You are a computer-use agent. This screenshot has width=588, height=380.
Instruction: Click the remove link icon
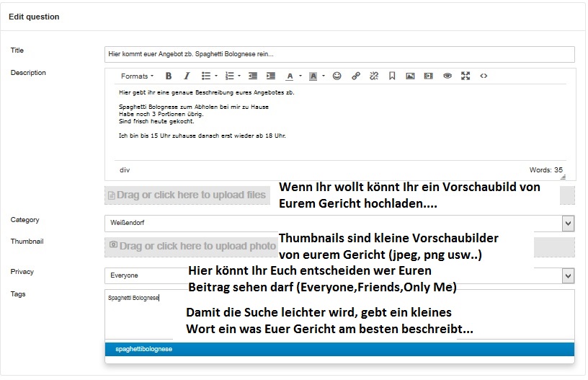373,76
